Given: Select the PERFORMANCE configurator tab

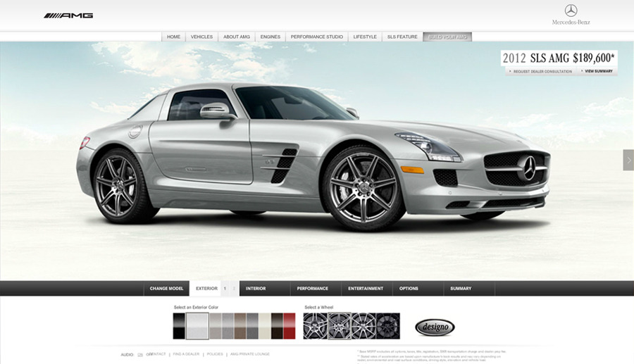Looking at the screenshot, I should pyautogui.click(x=316, y=289).
